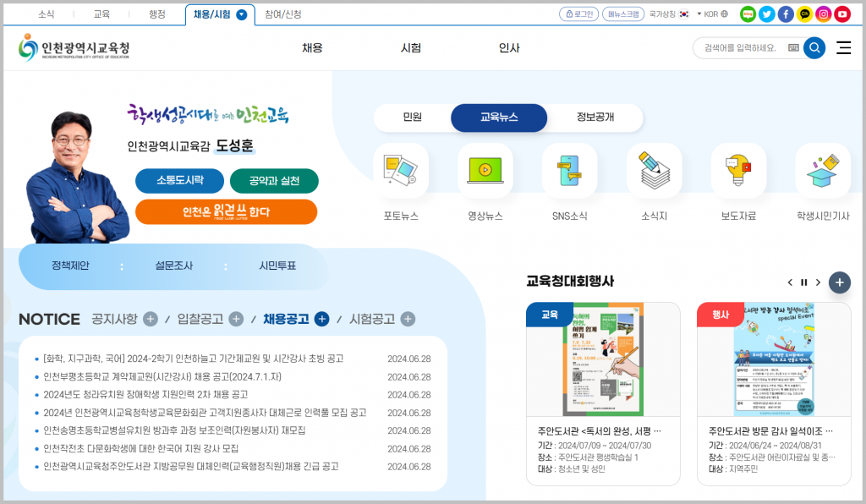Select the 입찰공고 notice tab
The height and width of the screenshot is (504, 866).
click(x=200, y=319)
